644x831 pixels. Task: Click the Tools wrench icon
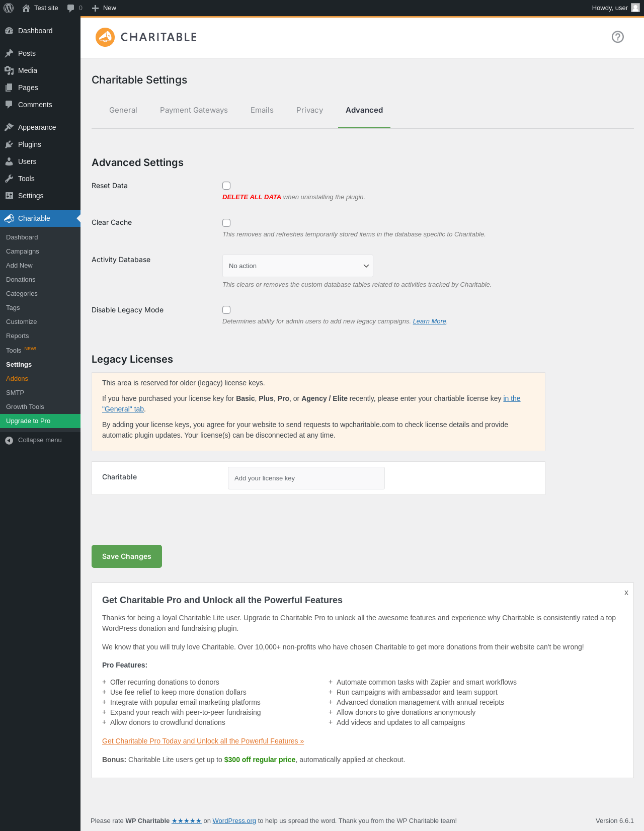(9, 179)
